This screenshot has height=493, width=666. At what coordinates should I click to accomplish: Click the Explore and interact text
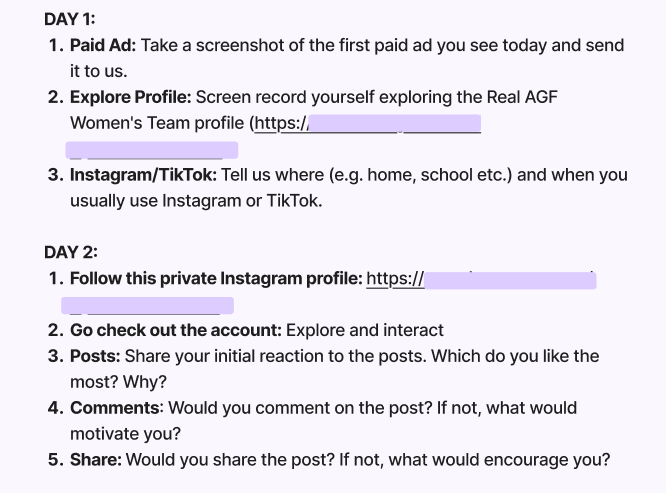[x=365, y=330]
